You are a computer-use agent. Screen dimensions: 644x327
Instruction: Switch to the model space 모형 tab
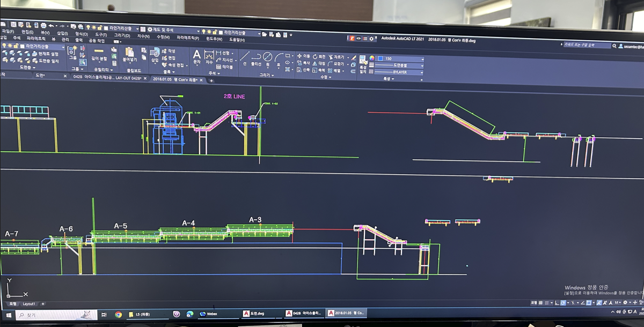[x=13, y=303]
